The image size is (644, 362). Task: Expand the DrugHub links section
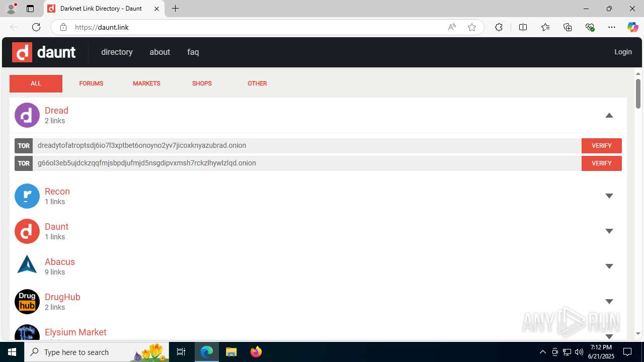pyautogui.click(x=609, y=302)
